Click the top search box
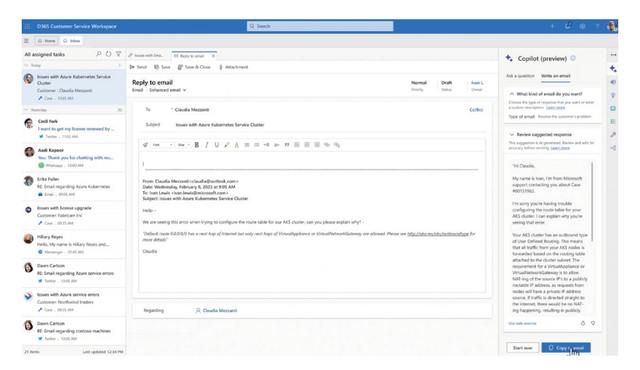Screen dimensions: 640x370 [x=320, y=26]
